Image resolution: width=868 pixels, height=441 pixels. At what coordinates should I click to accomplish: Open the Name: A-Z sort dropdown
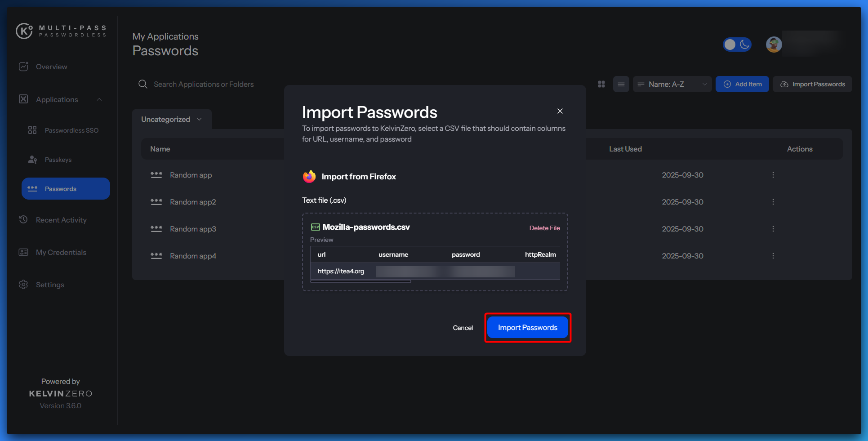(672, 84)
